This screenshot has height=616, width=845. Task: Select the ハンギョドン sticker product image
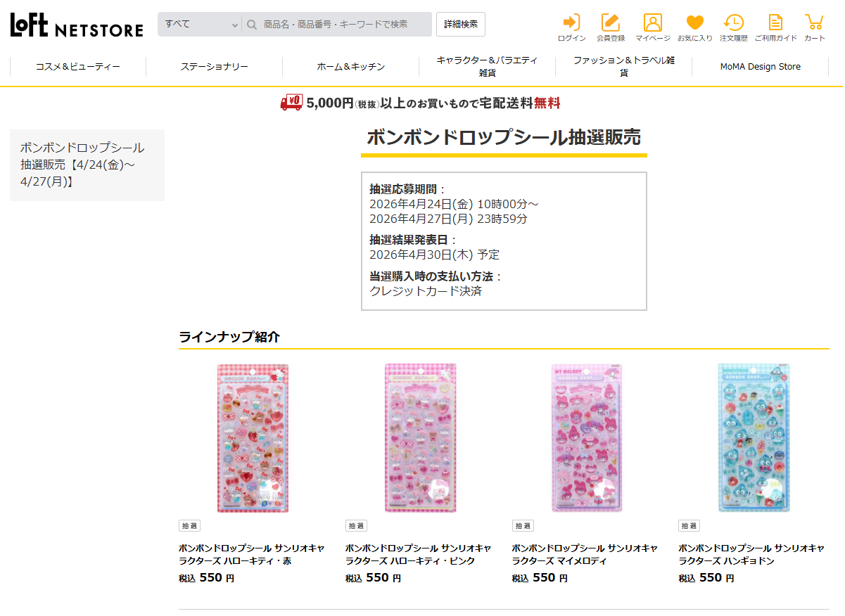pyautogui.click(x=754, y=438)
